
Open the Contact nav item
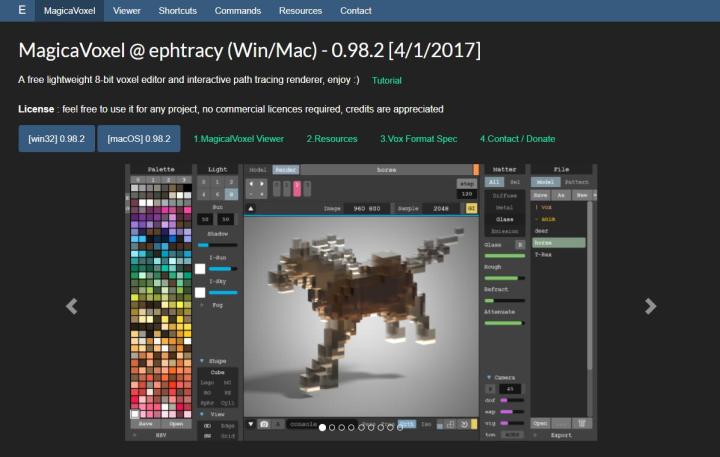coord(355,11)
